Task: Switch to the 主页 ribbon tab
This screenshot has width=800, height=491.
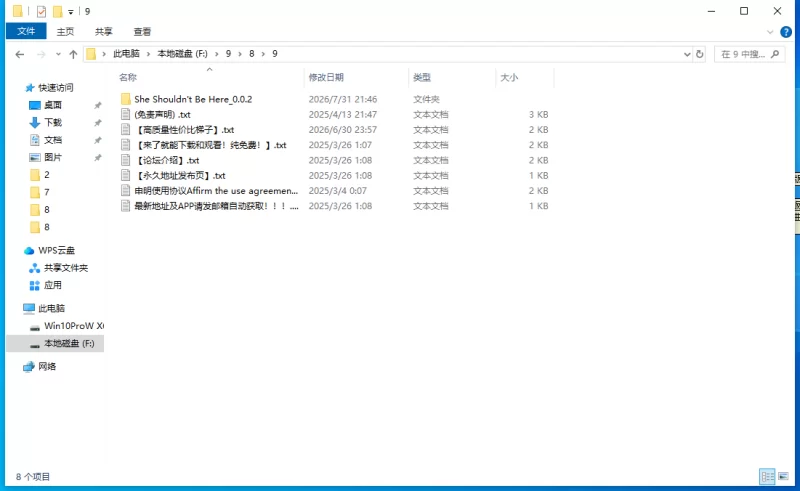Action: coord(65,32)
